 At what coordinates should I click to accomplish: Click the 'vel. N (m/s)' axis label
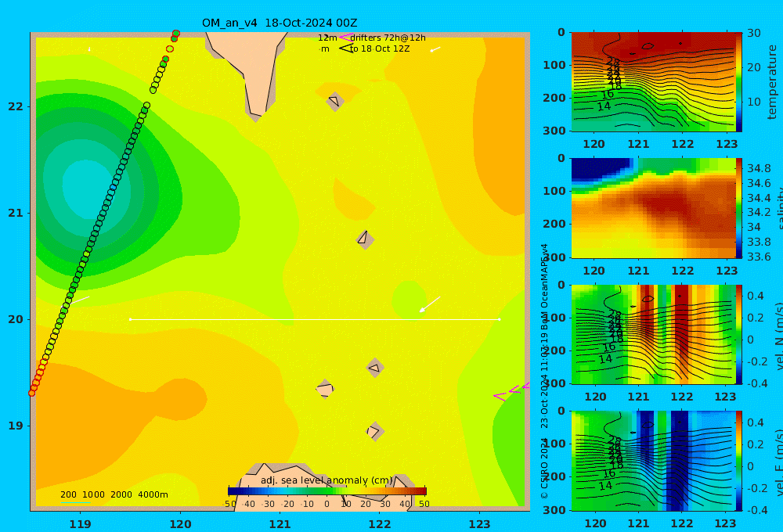click(778, 337)
